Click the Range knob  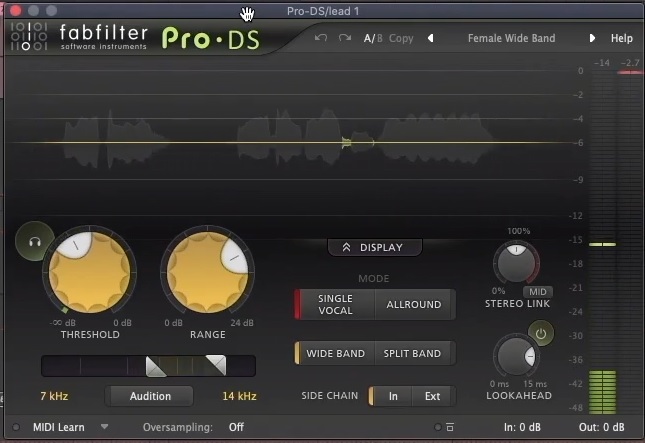(x=207, y=271)
